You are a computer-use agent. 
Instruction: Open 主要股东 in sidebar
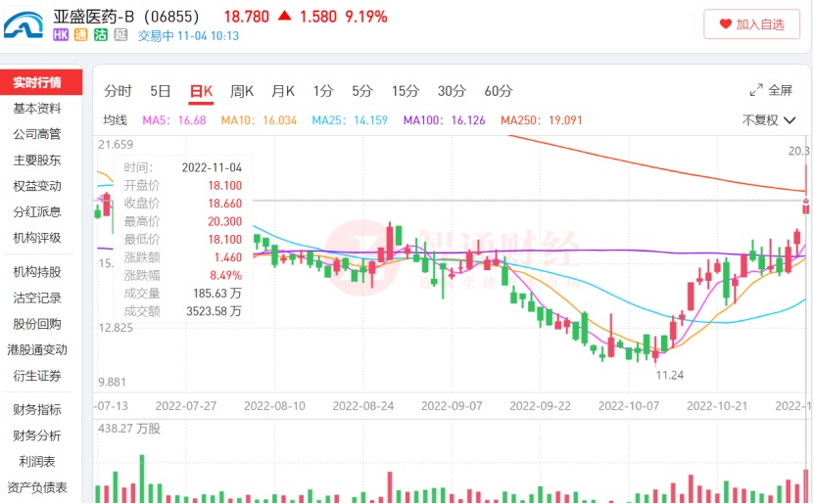coord(37,160)
